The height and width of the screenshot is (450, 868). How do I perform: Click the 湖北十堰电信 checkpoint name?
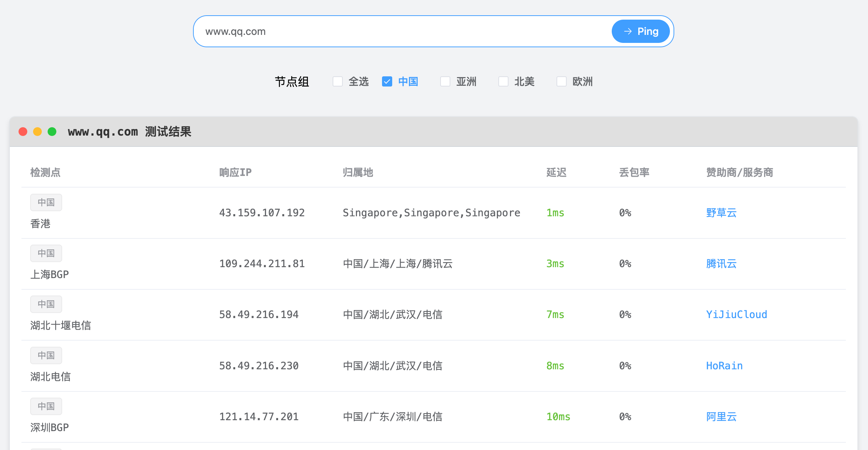tap(61, 325)
